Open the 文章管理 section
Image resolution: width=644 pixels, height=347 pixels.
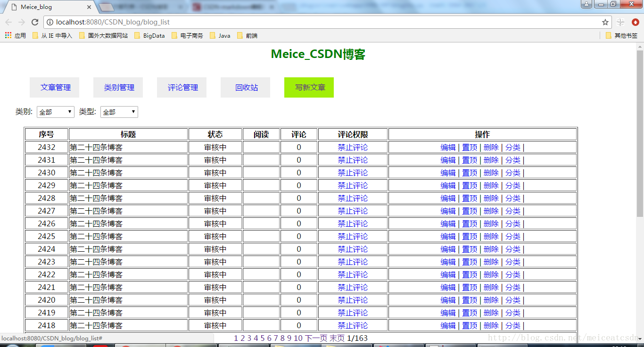pyautogui.click(x=55, y=87)
